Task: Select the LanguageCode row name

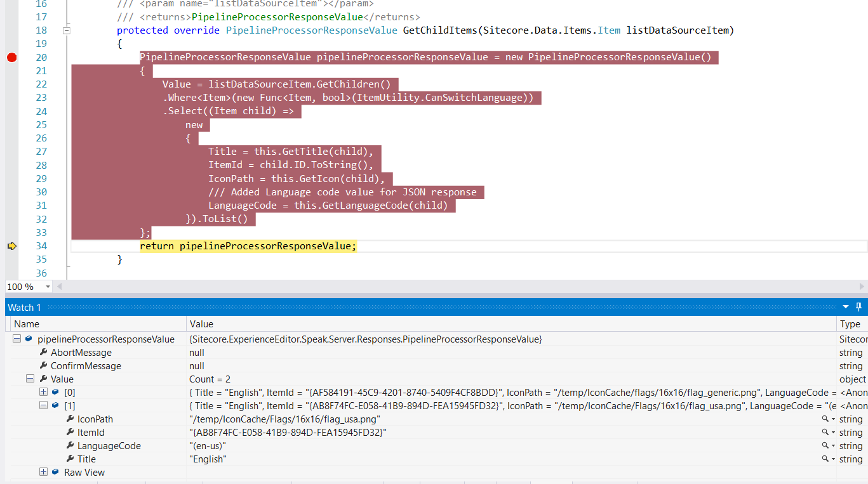Action: pyautogui.click(x=109, y=446)
